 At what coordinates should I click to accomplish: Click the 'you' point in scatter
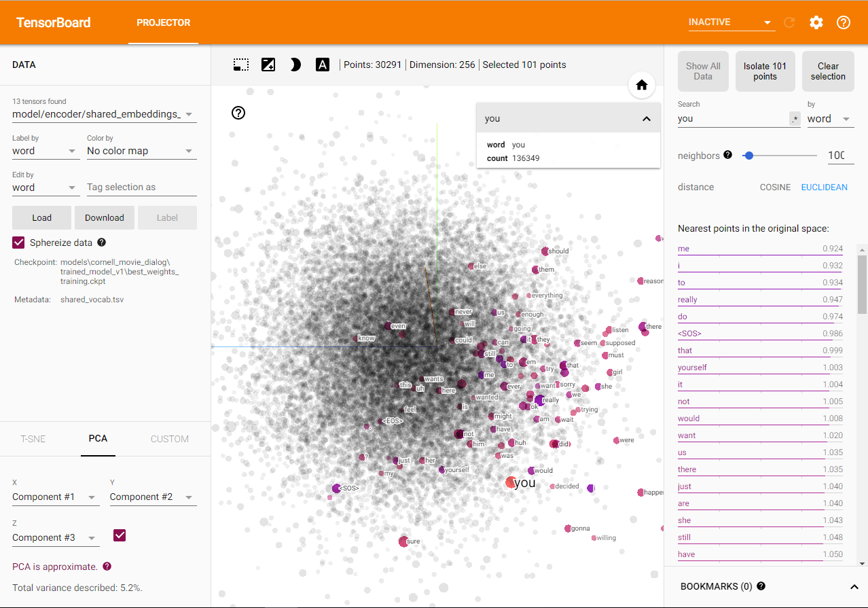coord(511,482)
